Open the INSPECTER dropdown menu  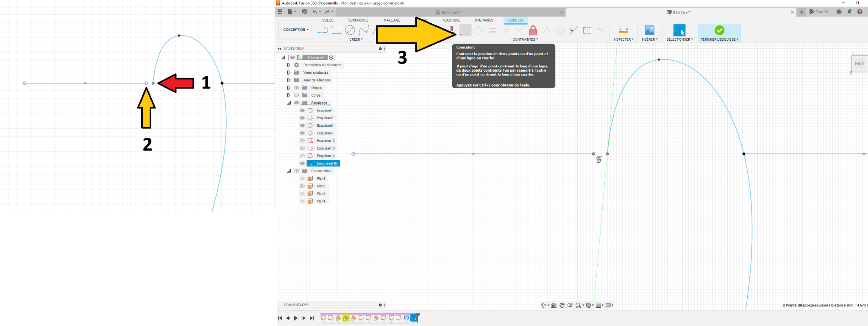click(623, 39)
